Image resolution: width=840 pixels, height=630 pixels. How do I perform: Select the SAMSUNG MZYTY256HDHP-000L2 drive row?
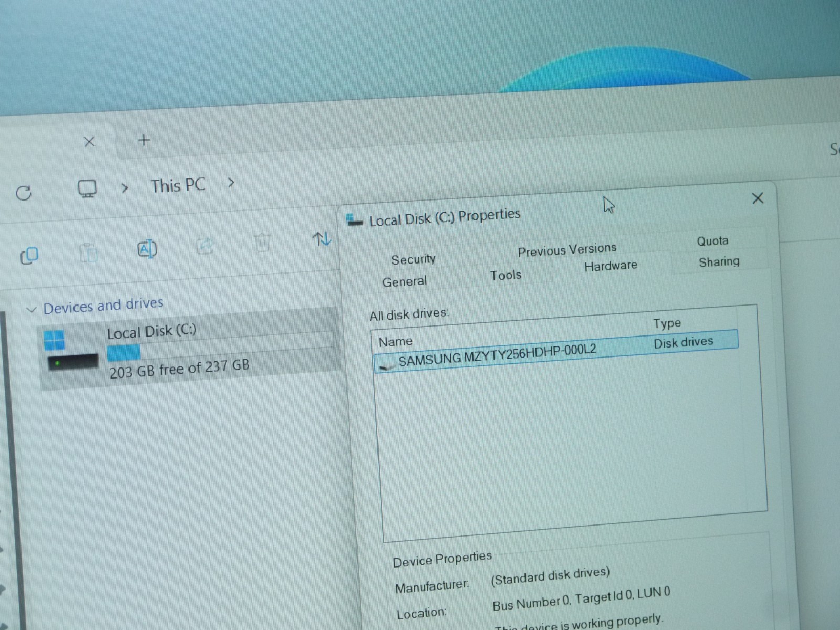pyautogui.click(x=556, y=351)
